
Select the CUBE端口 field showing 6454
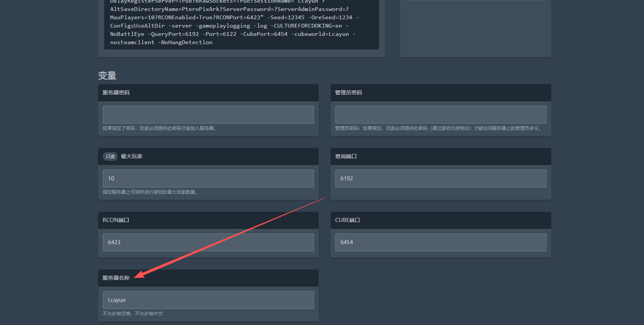[441, 242]
